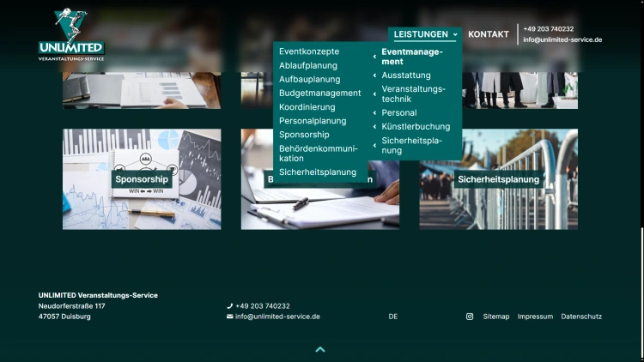The image size is (644, 362).
Task: Select Eventkonzepte from the submenu
Action: click(309, 51)
